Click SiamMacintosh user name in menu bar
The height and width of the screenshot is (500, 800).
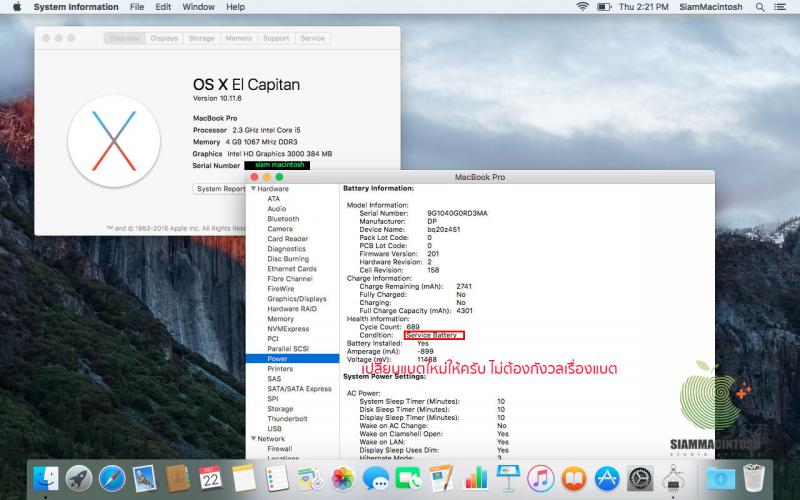point(711,7)
